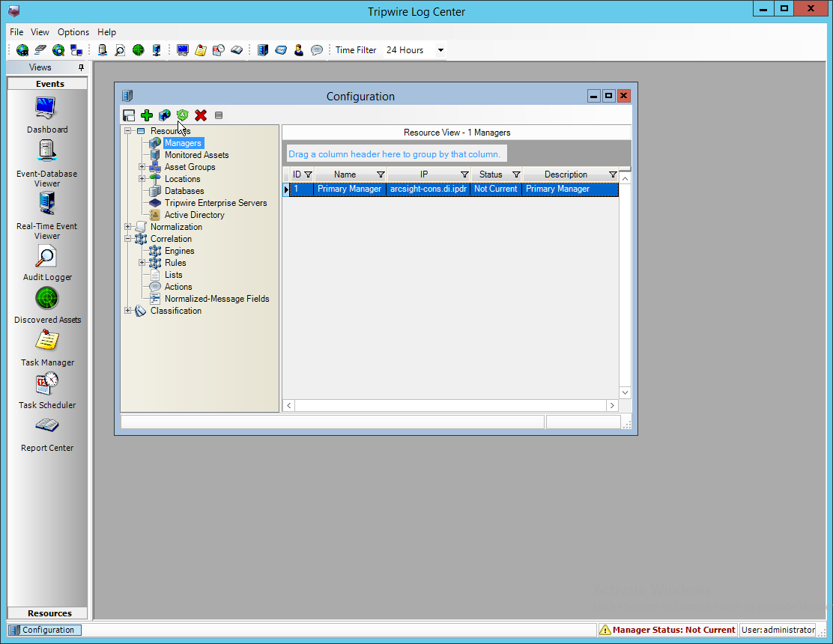
Task: Select Monitored Assets in the tree
Action: tap(196, 155)
